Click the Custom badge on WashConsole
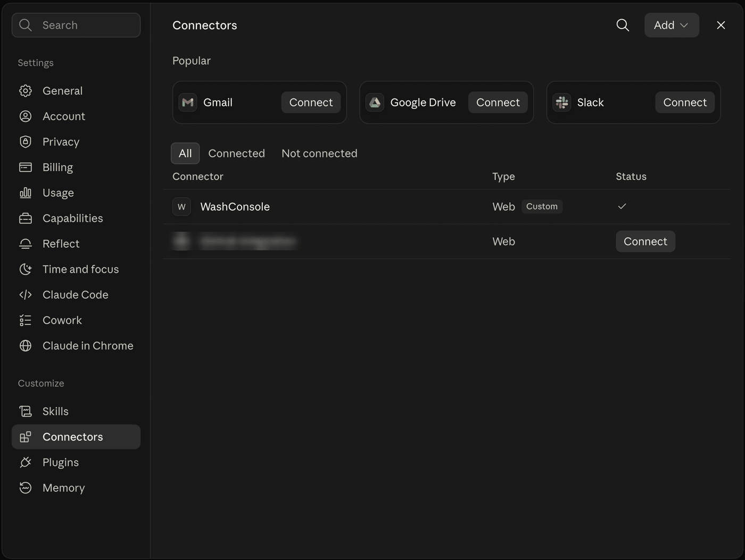745x560 pixels. 542,206
